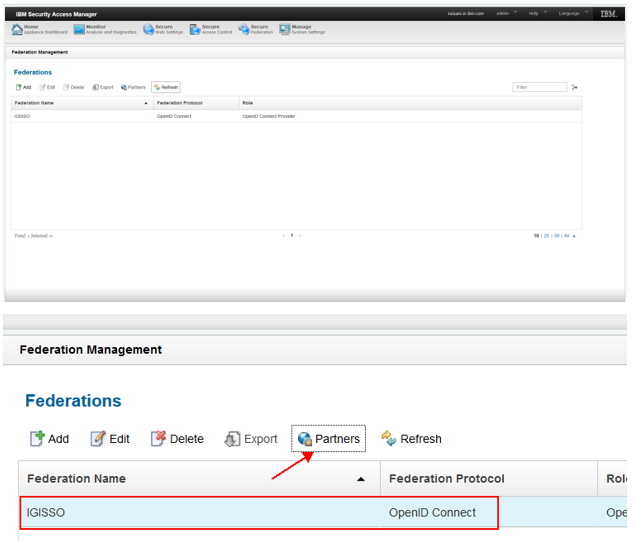635x541 pixels.
Task: Click Delete in the small upper toolbar
Action: click(x=74, y=87)
